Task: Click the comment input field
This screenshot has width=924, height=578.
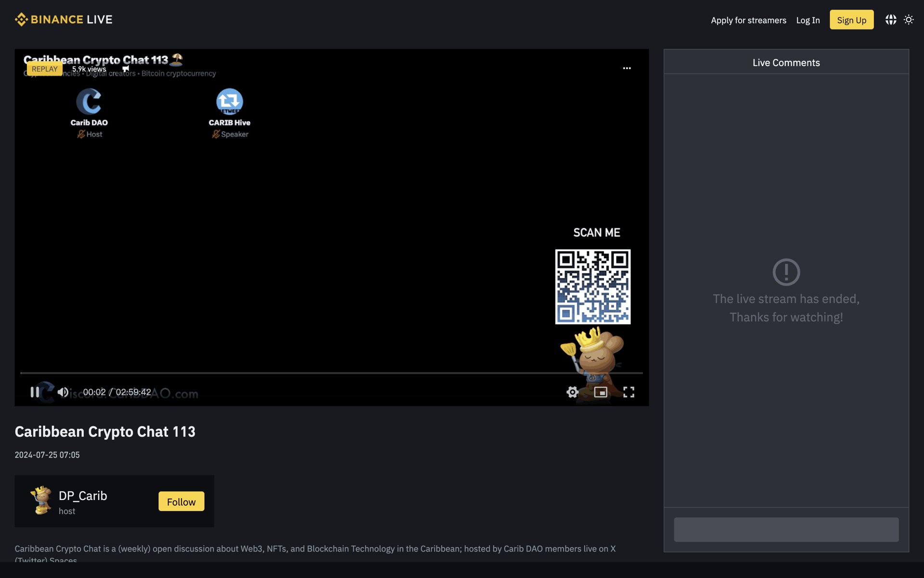Action: (x=786, y=529)
